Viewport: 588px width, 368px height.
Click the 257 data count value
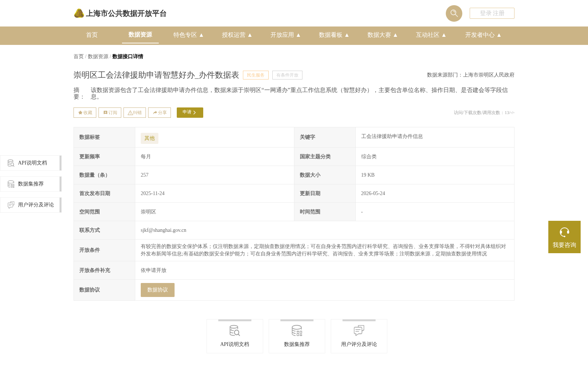(x=144, y=175)
